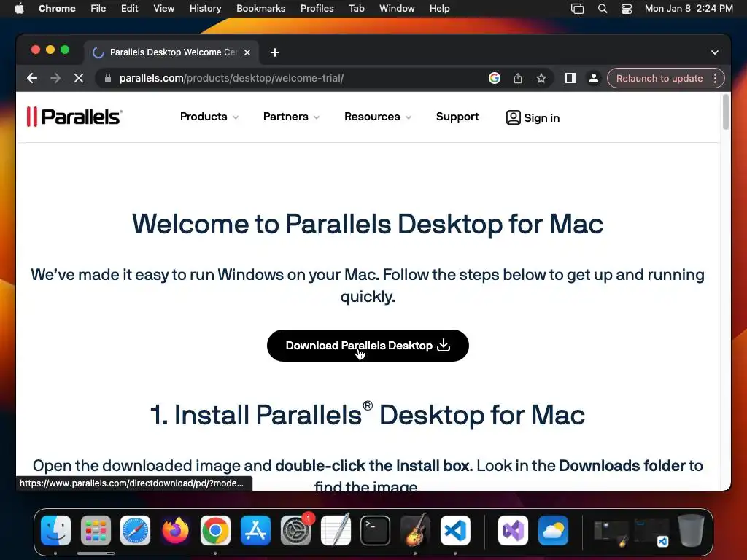Screen dimensions: 747x560
Task: Open Finder from the Dock
Action: [55, 531]
